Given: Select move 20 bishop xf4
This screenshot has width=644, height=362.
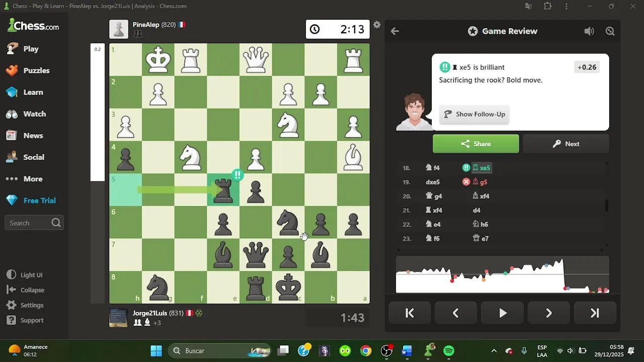Looking at the screenshot, I should (x=481, y=196).
